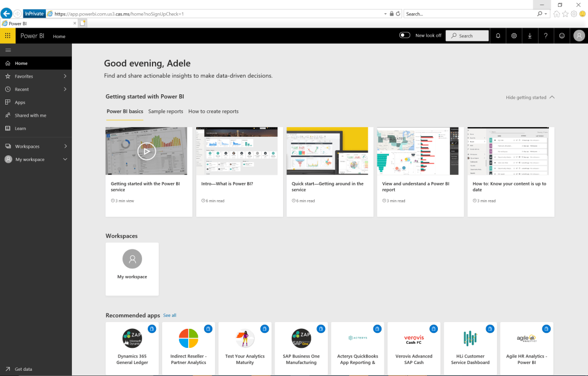The width and height of the screenshot is (588, 376).
Task: Expand the Favorites flyout chevron
Action: point(65,76)
